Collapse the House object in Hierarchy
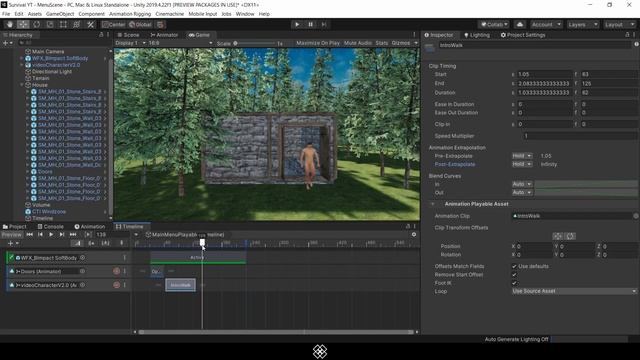640x360 pixels. pyautogui.click(x=22, y=85)
